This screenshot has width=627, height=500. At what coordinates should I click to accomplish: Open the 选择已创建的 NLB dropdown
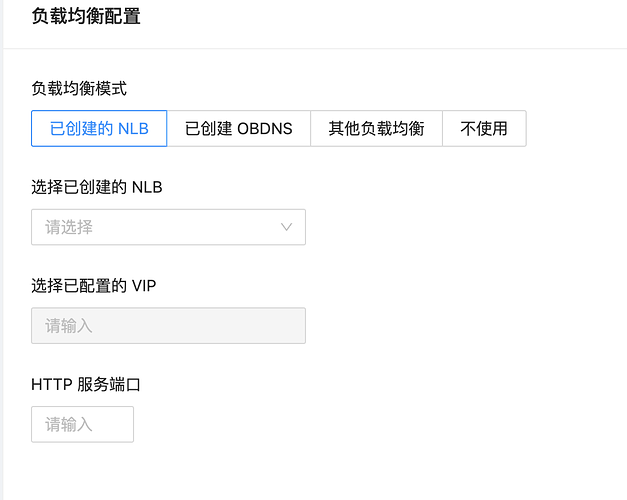pos(168,227)
